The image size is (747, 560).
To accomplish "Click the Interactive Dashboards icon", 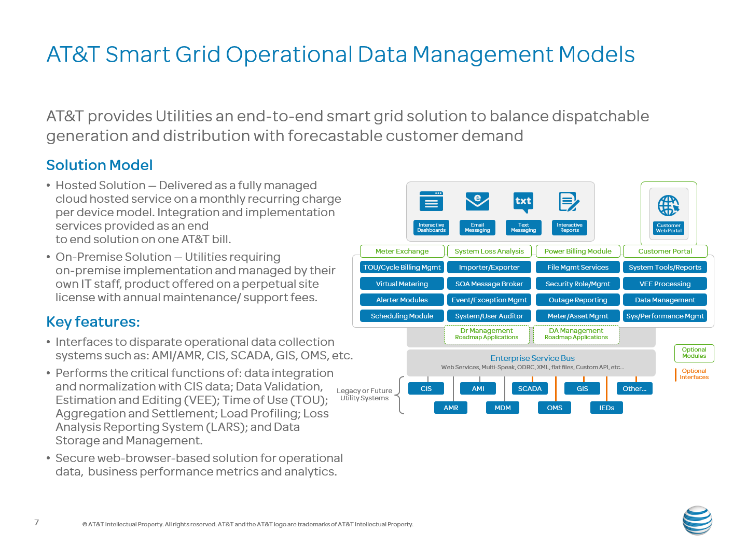I will tap(431, 201).
